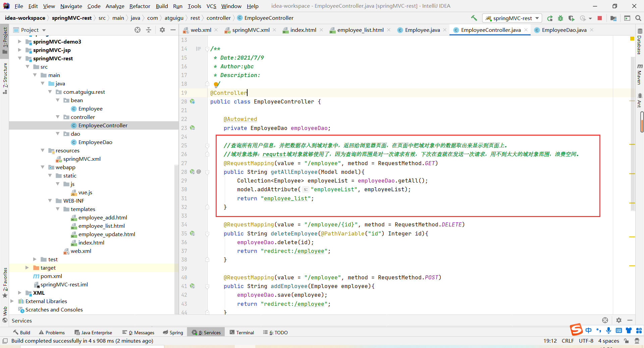This screenshot has height=348, width=644.
Task: Switch to springMVC.xml editor tab
Action: point(251,30)
